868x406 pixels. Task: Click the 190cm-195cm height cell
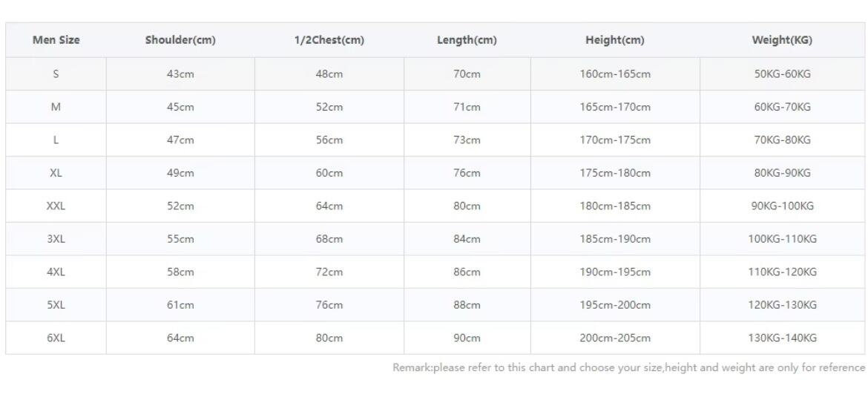pos(615,272)
